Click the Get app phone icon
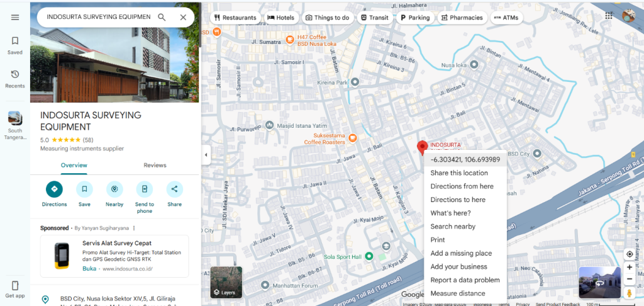 [15, 285]
